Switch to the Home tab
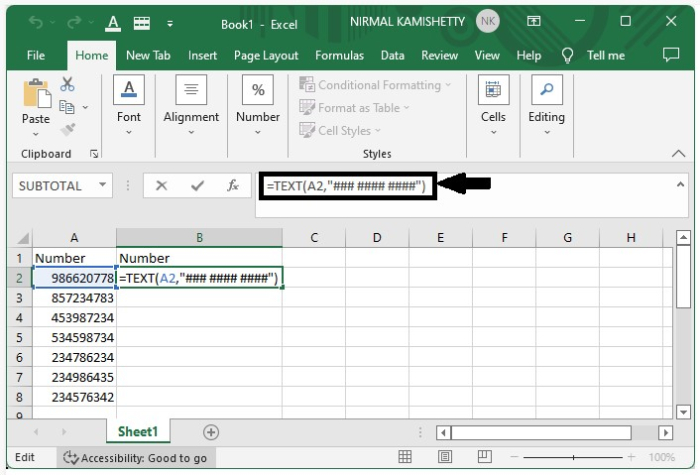This screenshot has width=700, height=475. 92,55
